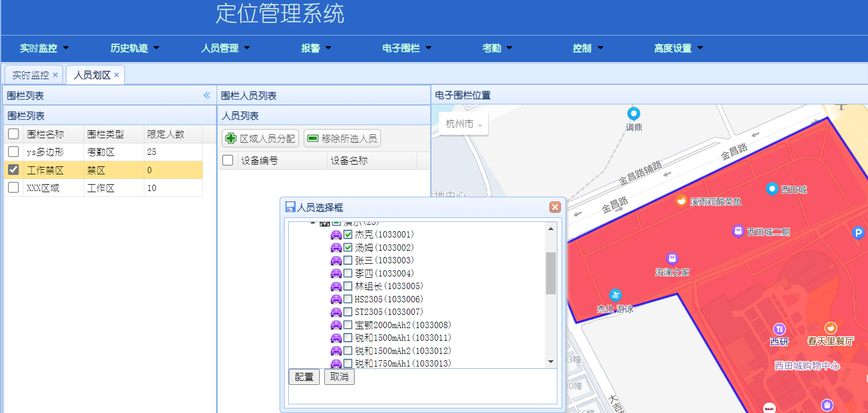Screen dimensions: 868x413
Task: Open the 人员管理 menu
Action: [x=225, y=48]
